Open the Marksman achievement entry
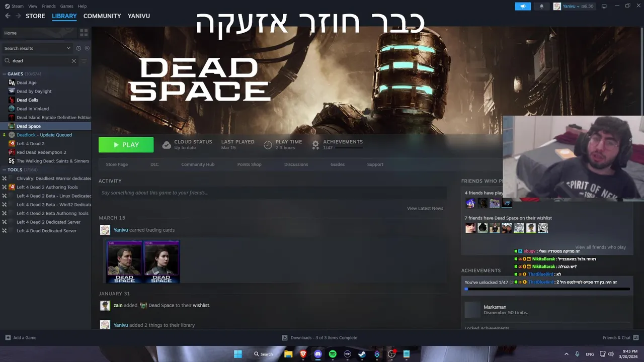 546,310
